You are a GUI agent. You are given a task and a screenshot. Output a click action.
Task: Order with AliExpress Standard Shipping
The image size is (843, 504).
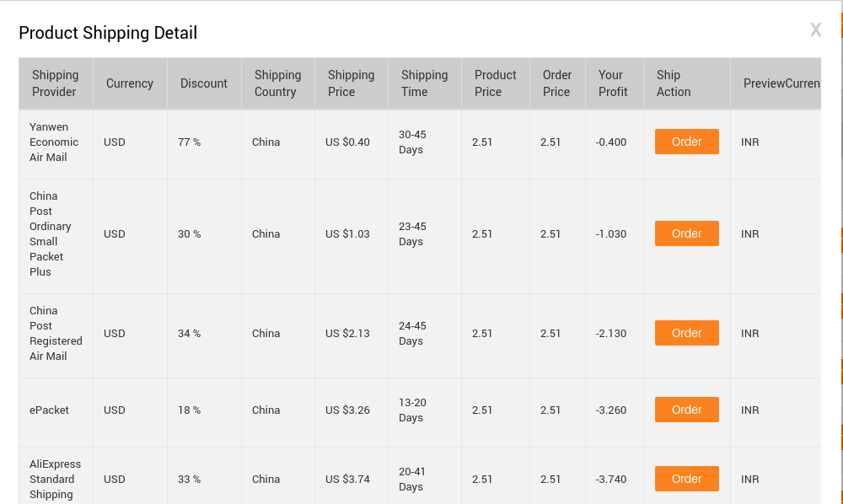[686, 479]
